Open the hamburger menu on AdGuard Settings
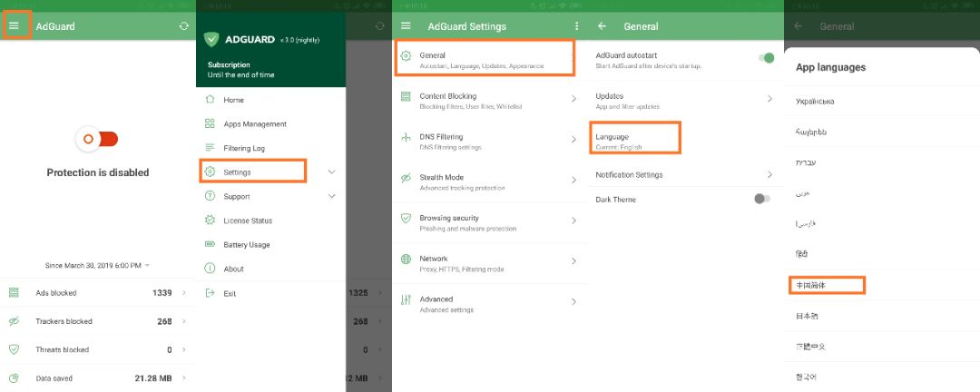The height and width of the screenshot is (392, 980). click(406, 26)
